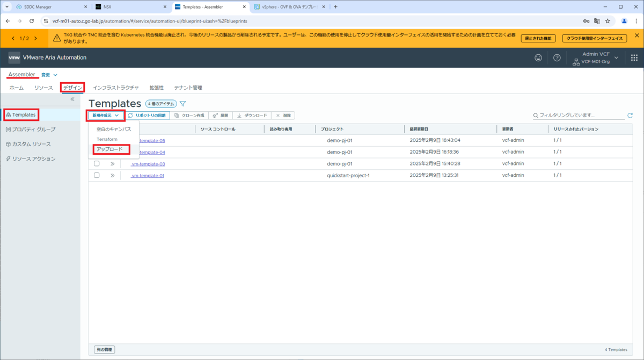Click the site info icon in address bar
Screen dimensions: 644x360
coord(46,21)
